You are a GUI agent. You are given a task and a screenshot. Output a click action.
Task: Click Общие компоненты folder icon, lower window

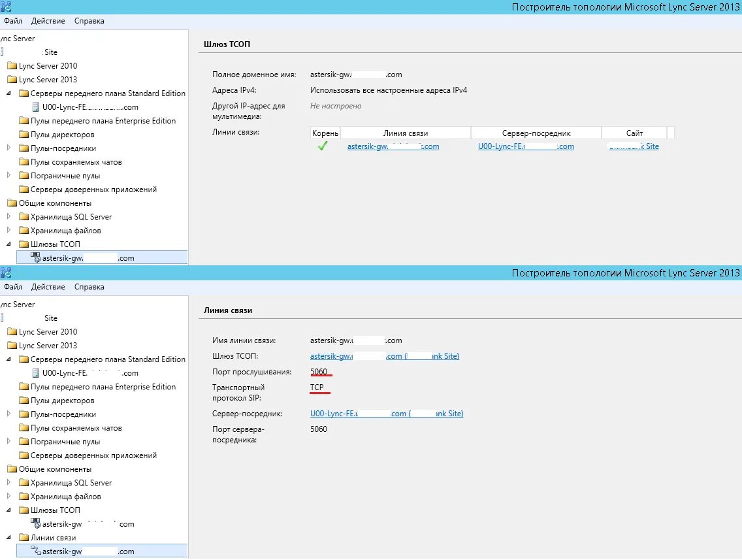(12, 469)
